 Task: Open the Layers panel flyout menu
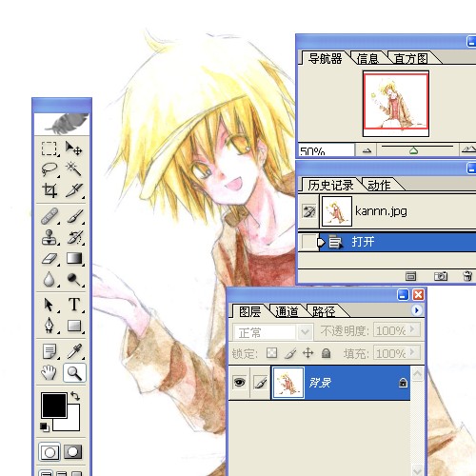417,310
